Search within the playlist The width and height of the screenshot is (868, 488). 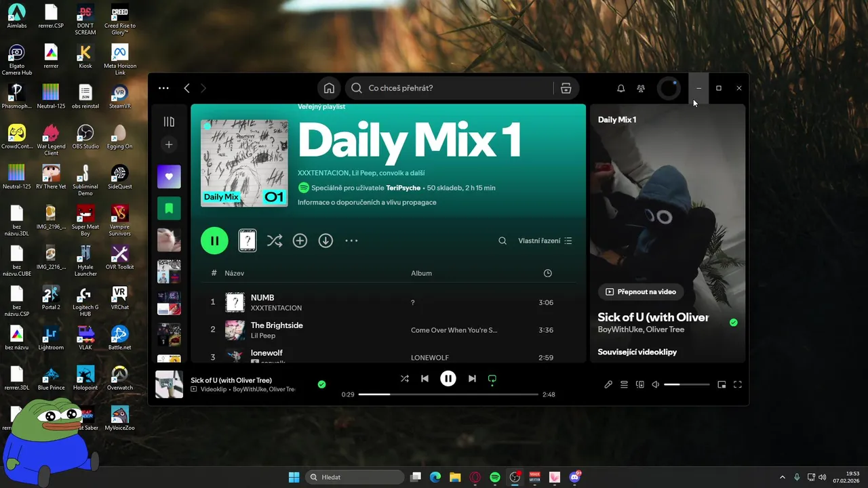click(502, 241)
